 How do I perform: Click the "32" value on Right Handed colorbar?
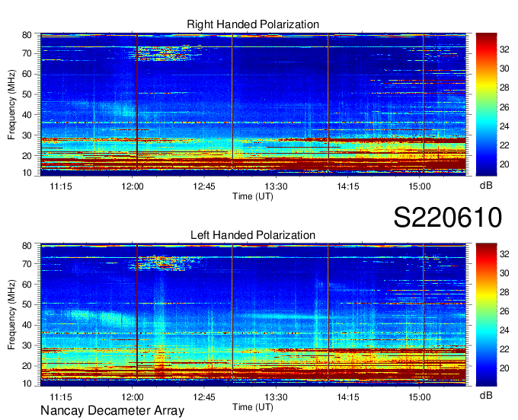point(504,49)
